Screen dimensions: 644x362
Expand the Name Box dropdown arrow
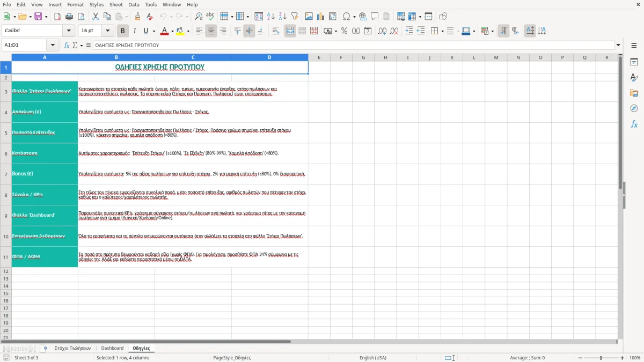(53, 46)
